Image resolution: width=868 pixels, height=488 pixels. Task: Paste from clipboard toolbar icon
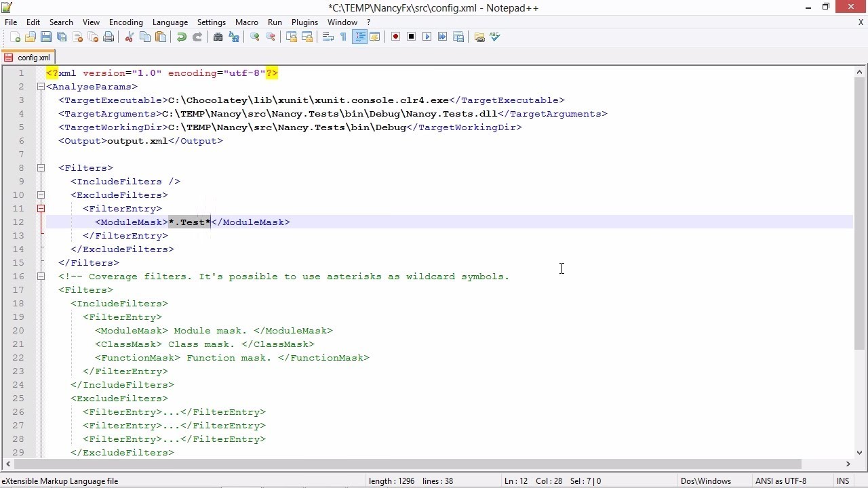161,37
